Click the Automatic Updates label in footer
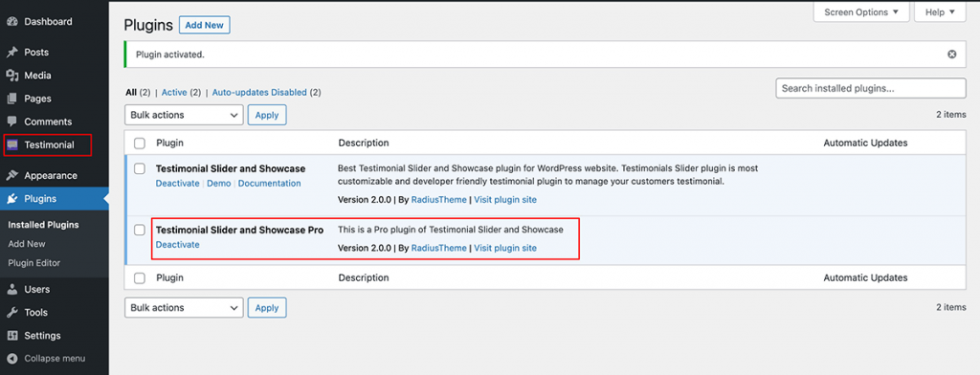980x375 pixels. (x=865, y=278)
